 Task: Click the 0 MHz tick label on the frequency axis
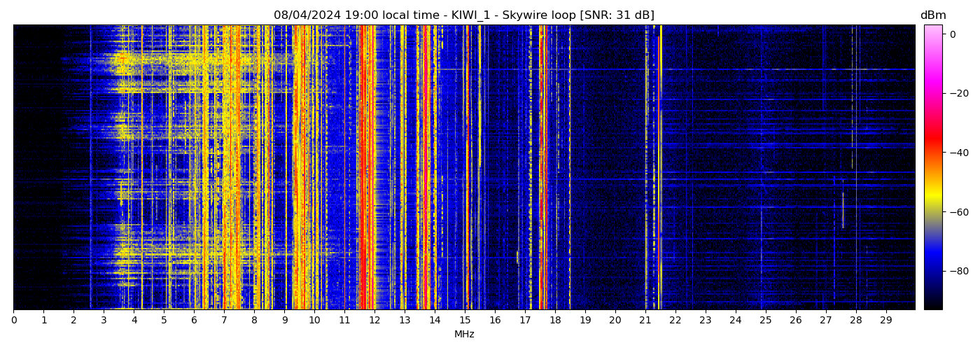(x=14, y=321)
